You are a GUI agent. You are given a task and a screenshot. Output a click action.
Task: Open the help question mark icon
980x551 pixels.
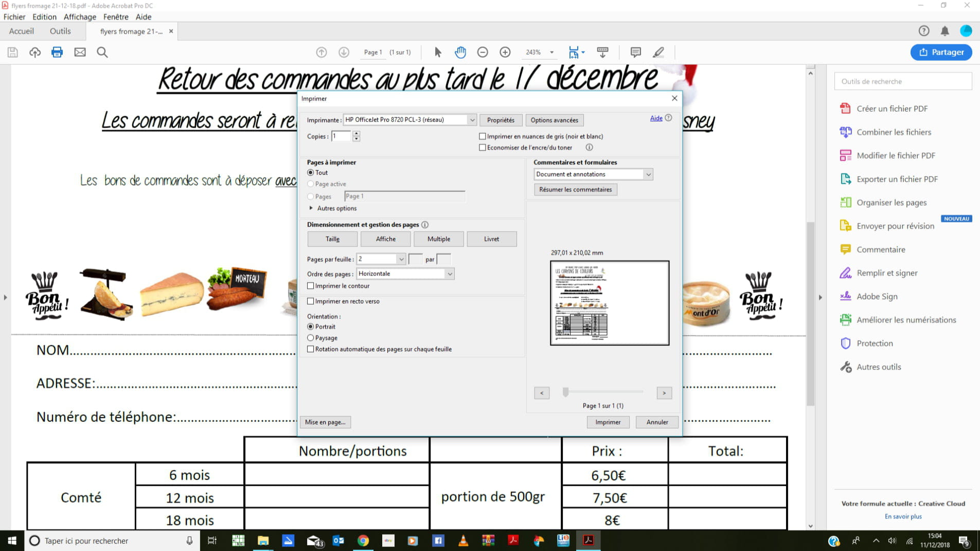(x=924, y=31)
